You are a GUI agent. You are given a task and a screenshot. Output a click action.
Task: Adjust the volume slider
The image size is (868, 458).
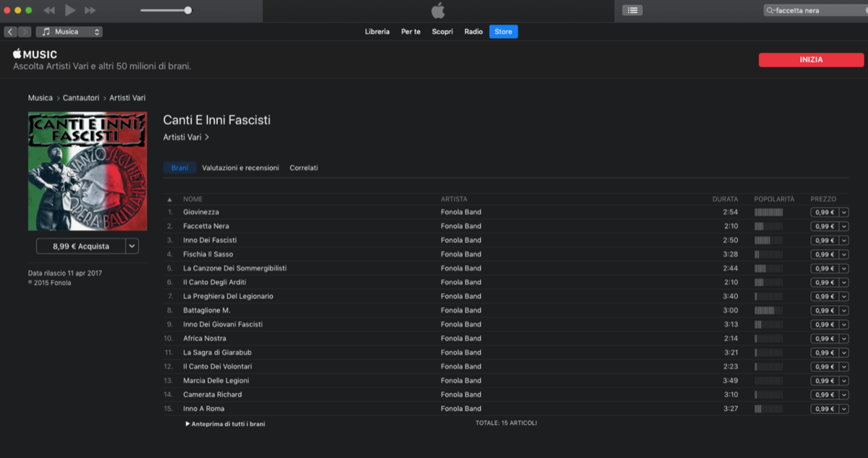(x=166, y=10)
